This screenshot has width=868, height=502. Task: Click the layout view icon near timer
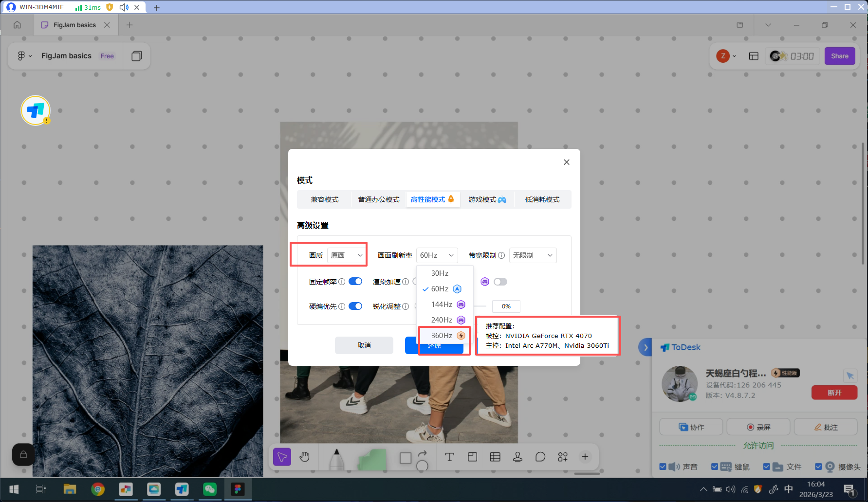754,56
